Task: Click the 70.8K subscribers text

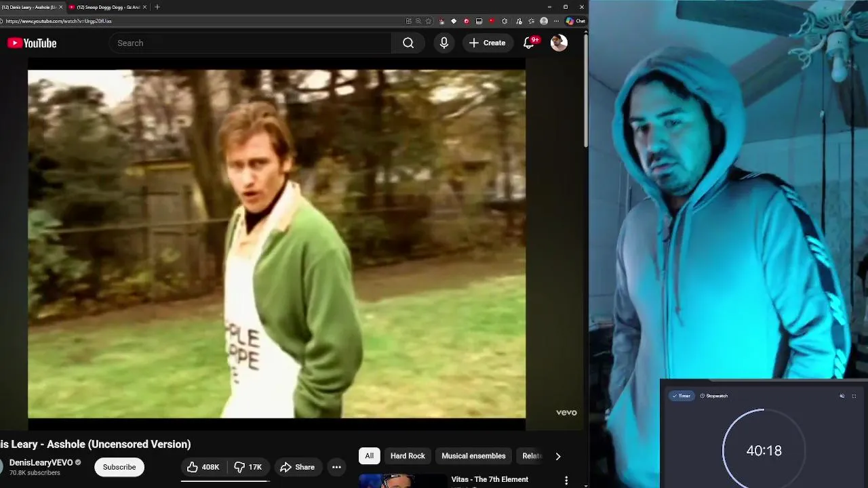Action: pyautogui.click(x=35, y=473)
